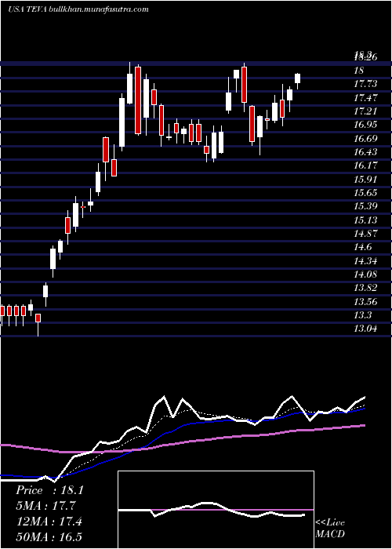Select the 14.08 price axis label
The width and height of the screenshot is (392, 549).
click(365, 274)
